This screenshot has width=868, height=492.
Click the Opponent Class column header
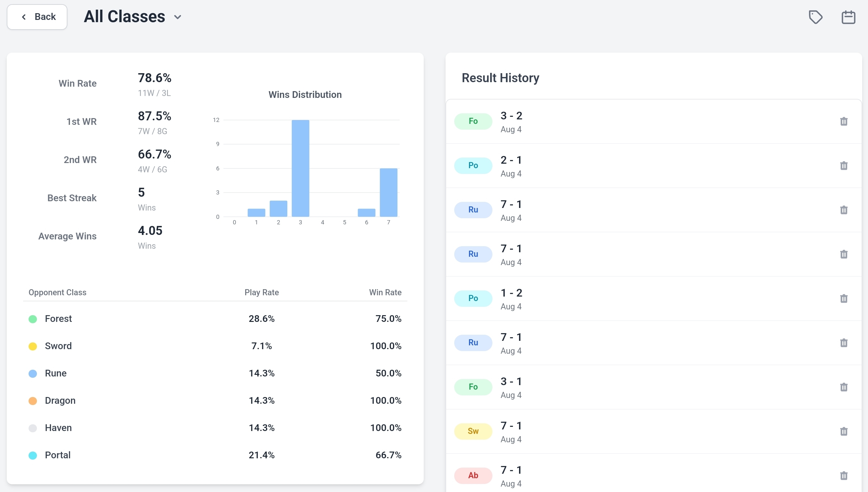click(57, 292)
